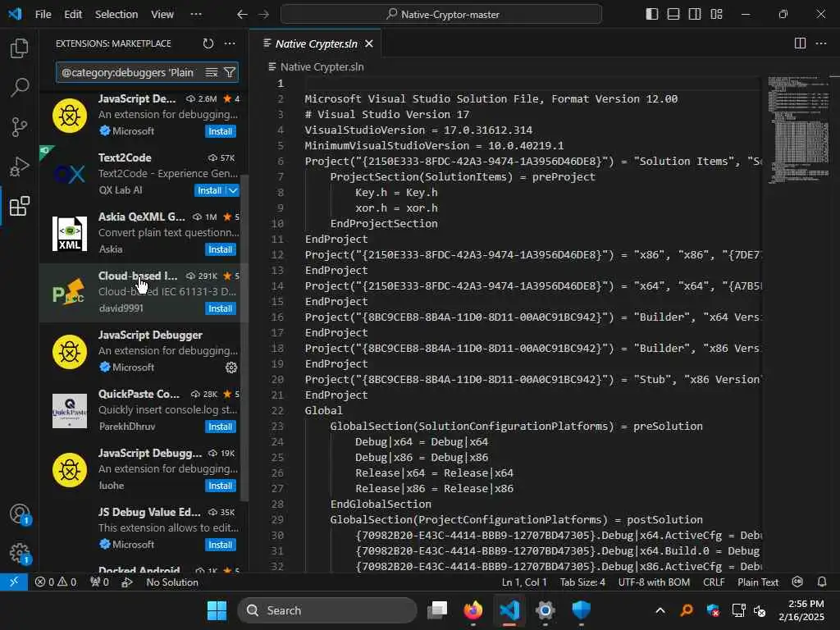Viewport: 840px width, 630px height.
Task: Open the Run and Debug view
Action: pos(20,167)
